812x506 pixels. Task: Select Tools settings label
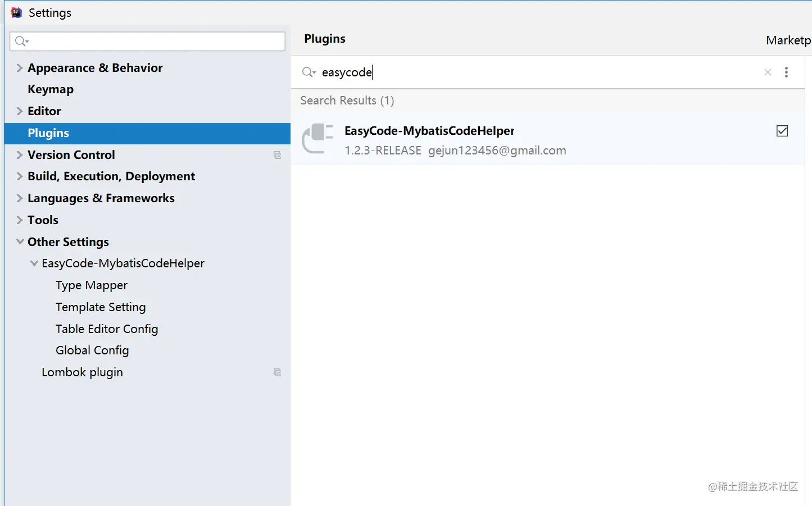pyautogui.click(x=43, y=220)
